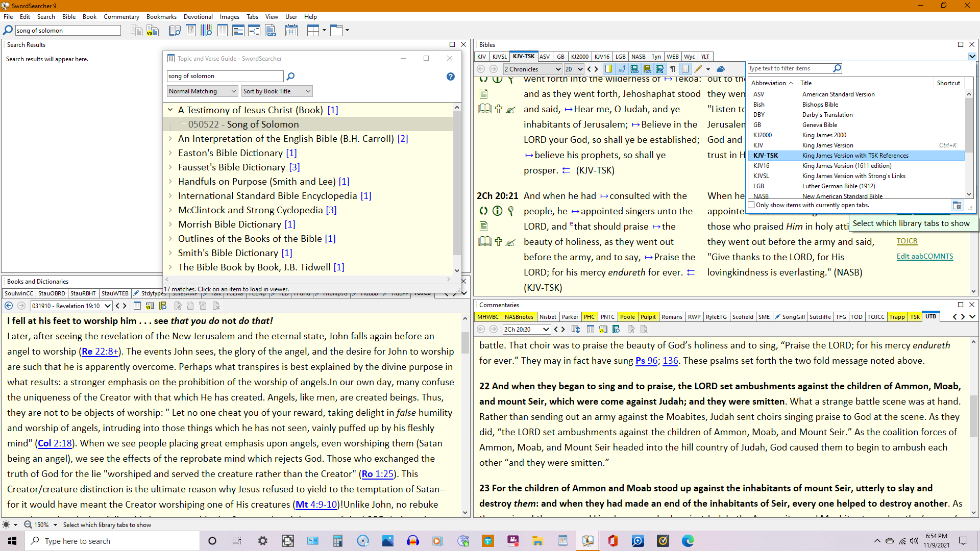Click the brightness theme icon in status bar
Screen dimensions: 980x551
6,524
